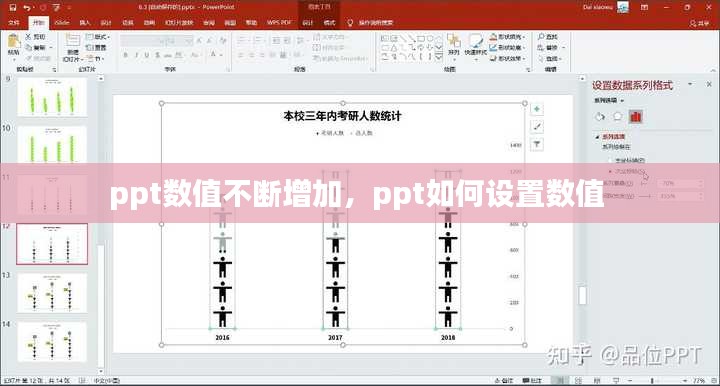Select Primary Axis (主坐标轴) radio button
Viewport: 720px width, 386px height.
(x=611, y=161)
